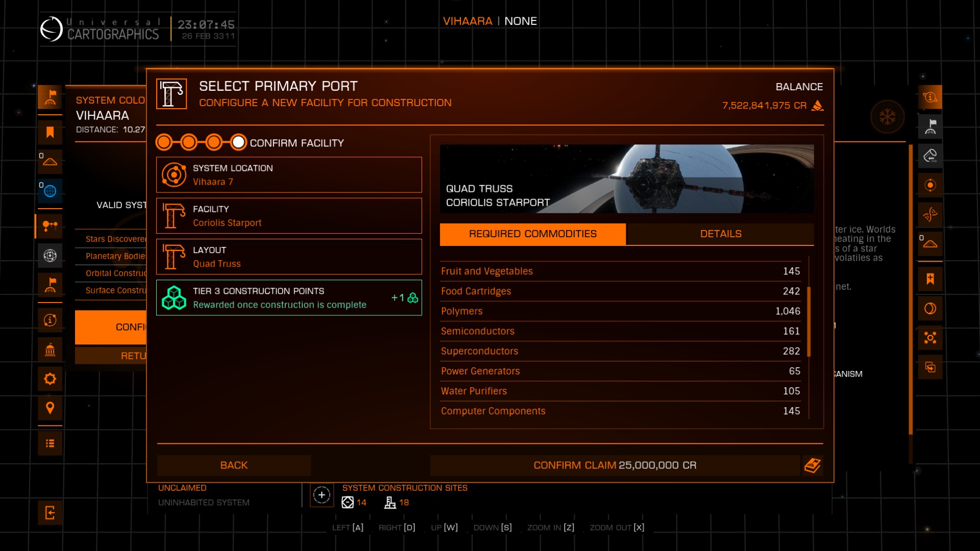This screenshot has height=551, width=980.
Task: Open the list view icon in left sidebar
Action: click(x=50, y=443)
